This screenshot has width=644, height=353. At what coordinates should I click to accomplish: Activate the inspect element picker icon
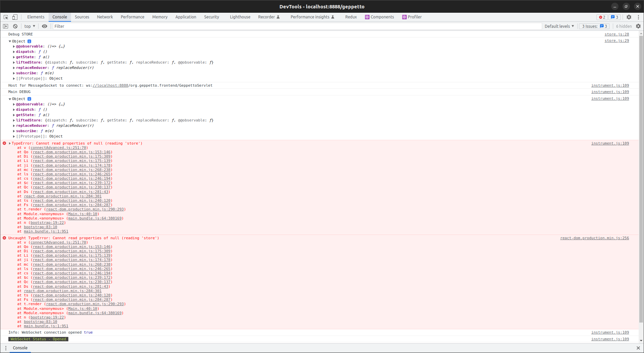click(6, 17)
